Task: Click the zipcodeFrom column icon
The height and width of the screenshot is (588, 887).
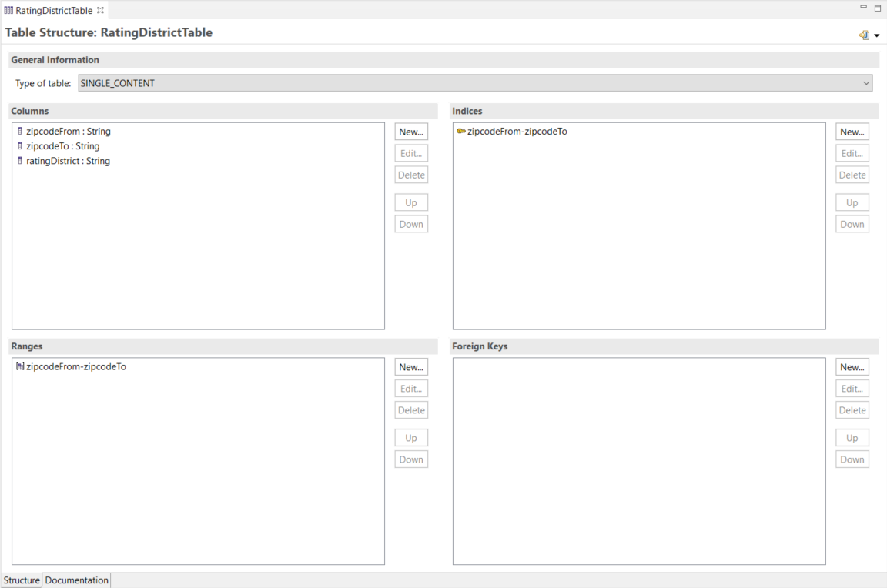Action: 20,132
